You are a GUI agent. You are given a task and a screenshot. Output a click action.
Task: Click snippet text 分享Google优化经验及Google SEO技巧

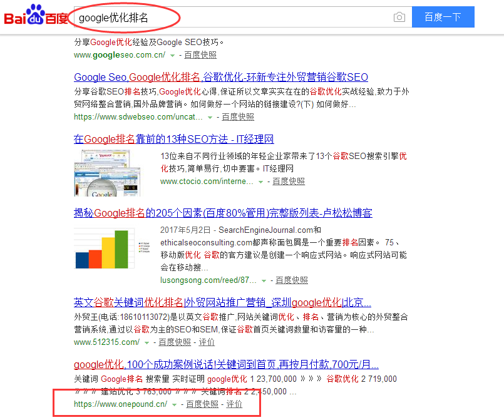tap(149, 42)
